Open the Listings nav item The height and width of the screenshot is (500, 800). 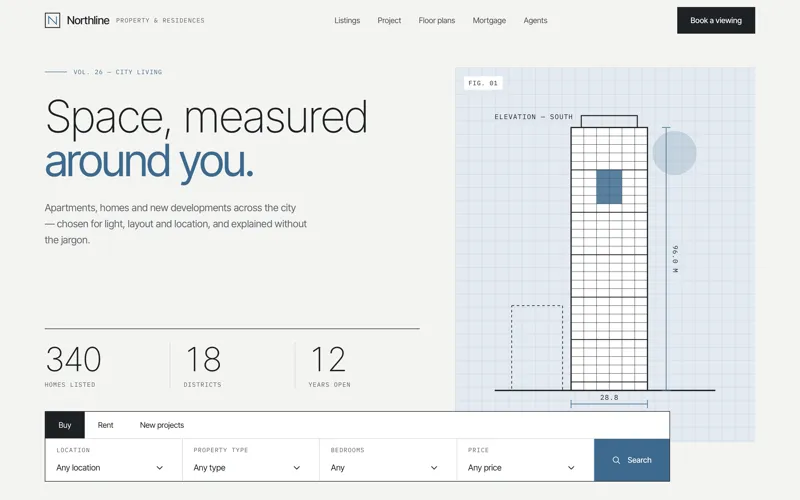(347, 20)
